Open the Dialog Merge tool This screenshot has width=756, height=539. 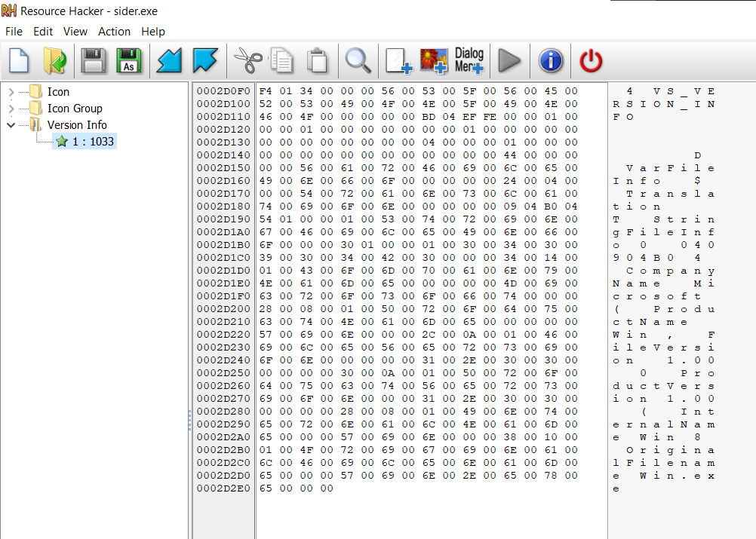pyautogui.click(x=469, y=61)
